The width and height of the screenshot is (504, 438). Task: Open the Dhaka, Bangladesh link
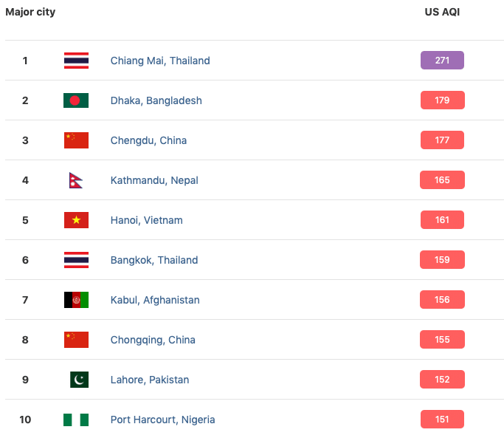156,100
